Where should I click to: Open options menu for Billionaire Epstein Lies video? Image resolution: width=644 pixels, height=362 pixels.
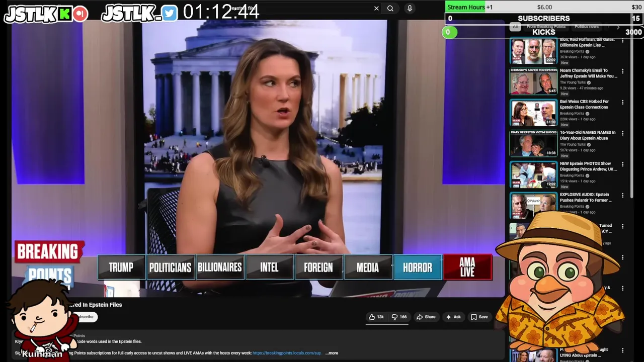[622, 41]
